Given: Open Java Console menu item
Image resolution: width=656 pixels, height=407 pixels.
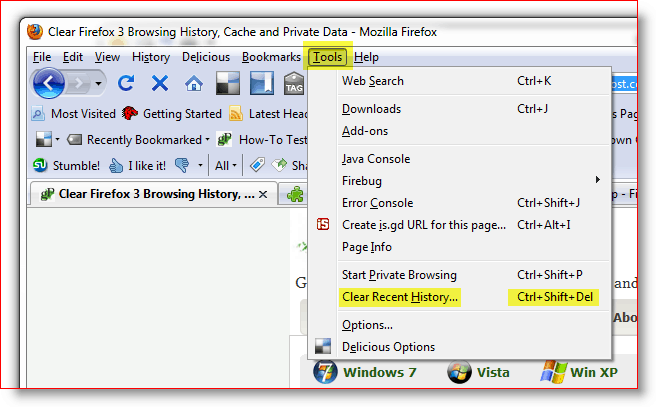Looking at the screenshot, I should [x=459, y=159].
